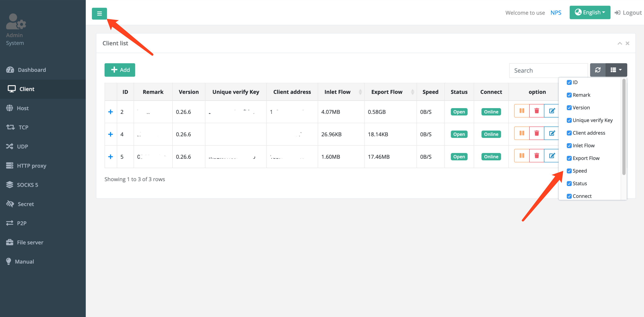Open the File server icon in sidebar
The height and width of the screenshot is (317, 644).
click(9, 242)
